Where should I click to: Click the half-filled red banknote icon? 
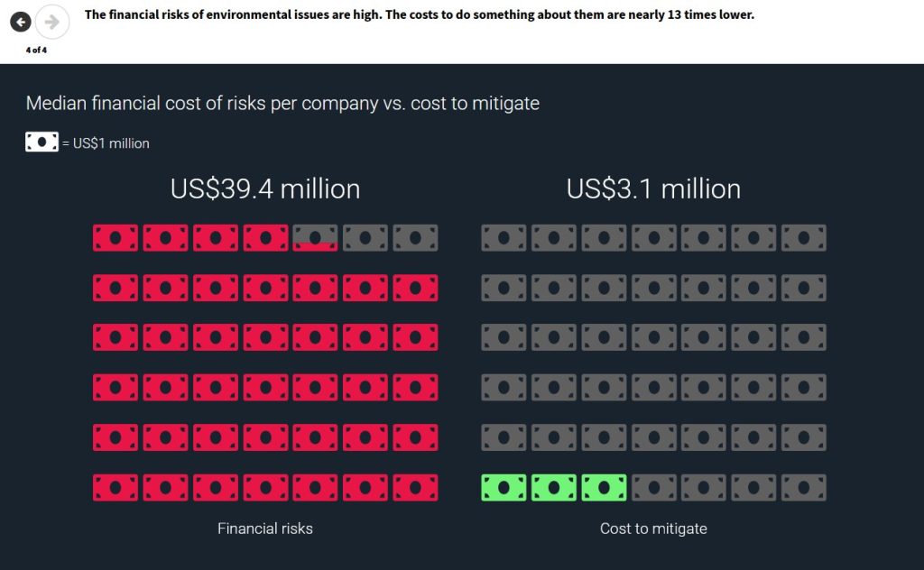(315, 238)
